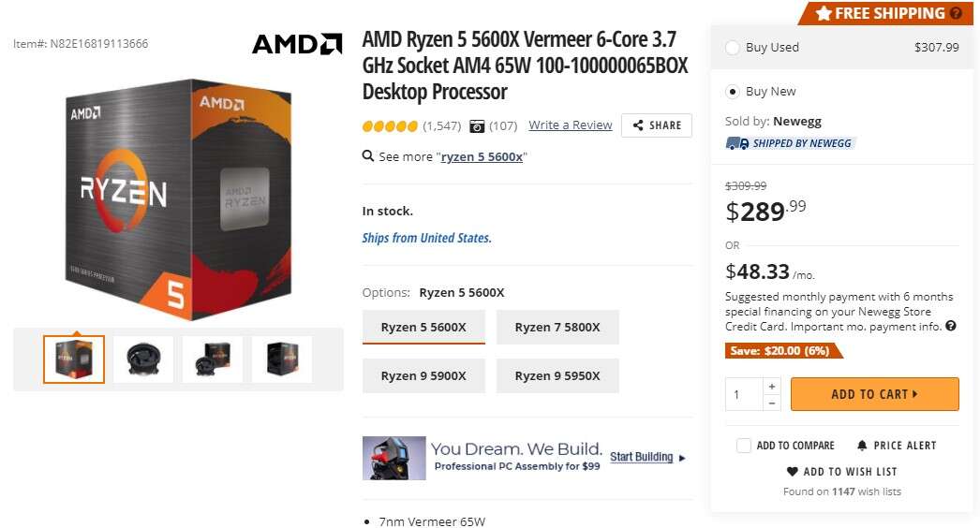The width and height of the screenshot is (980, 528).
Task: Click the AMD brand logo
Action: pos(297,44)
